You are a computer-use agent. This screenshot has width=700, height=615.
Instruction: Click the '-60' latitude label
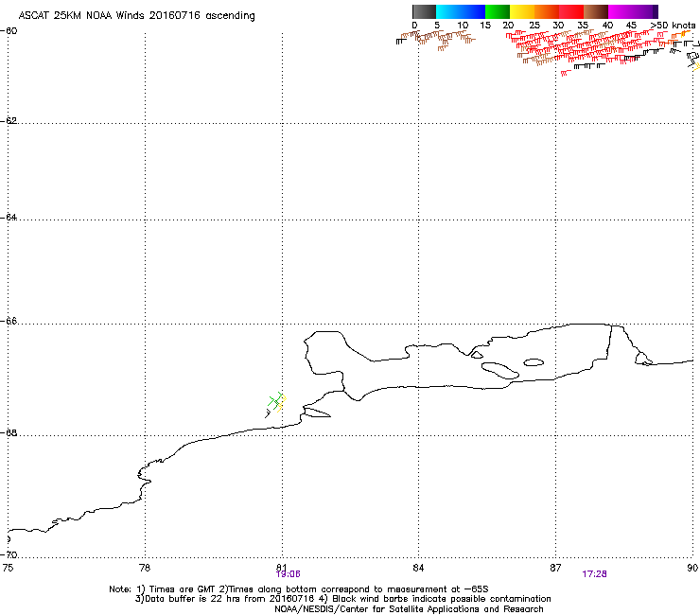click(x=9, y=31)
